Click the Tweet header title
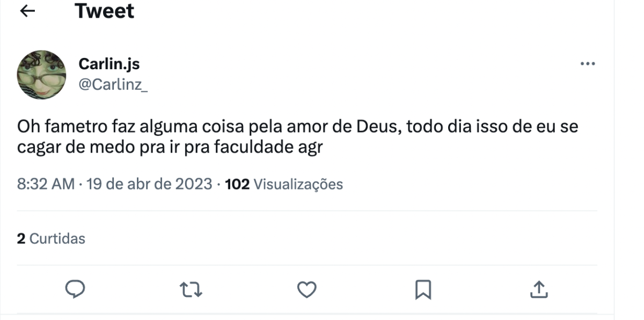Image resolution: width=644 pixels, height=320 pixels. coord(105,11)
